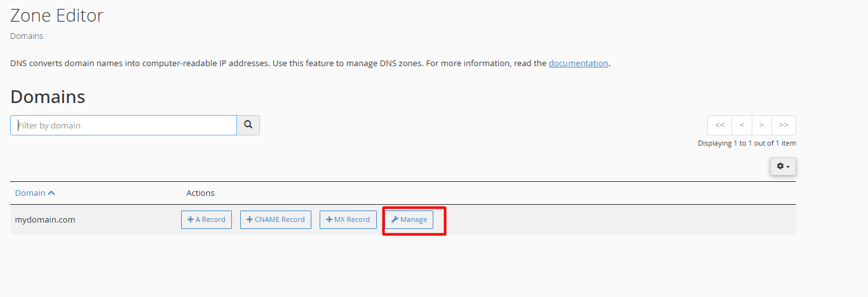Add a CNAME Record for mydomain.com

pyautogui.click(x=276, y=219)
